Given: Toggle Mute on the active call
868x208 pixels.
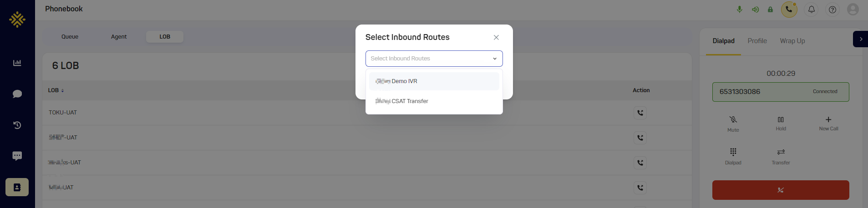Looking at the screenshot, I should coord(733,124).
